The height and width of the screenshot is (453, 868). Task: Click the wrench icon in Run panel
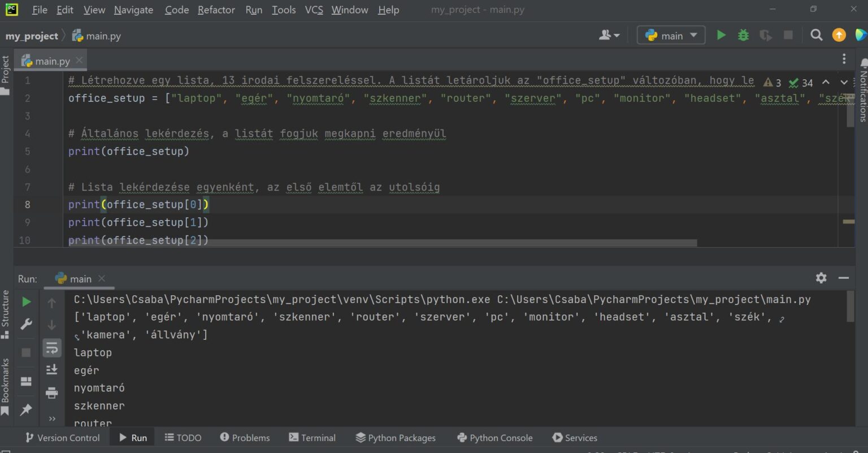point(26,324)
